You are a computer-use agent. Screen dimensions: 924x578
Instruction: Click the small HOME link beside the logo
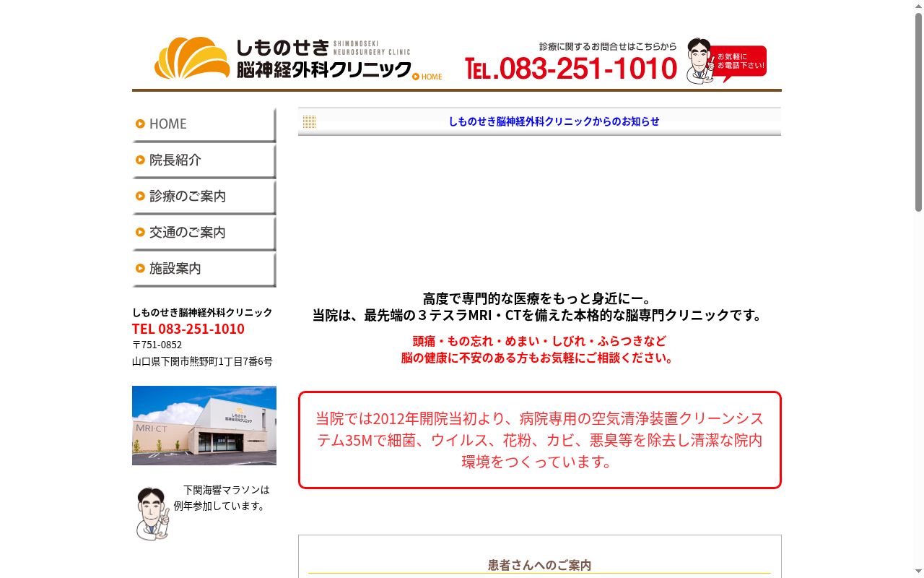pyautogui.click(x=427, y=77)
